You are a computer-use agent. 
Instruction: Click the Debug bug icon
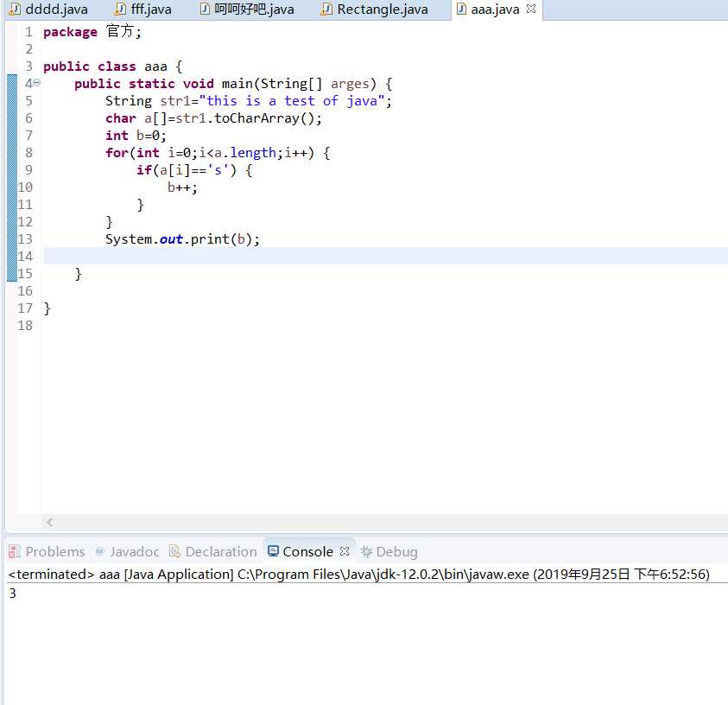coord(366,551)
